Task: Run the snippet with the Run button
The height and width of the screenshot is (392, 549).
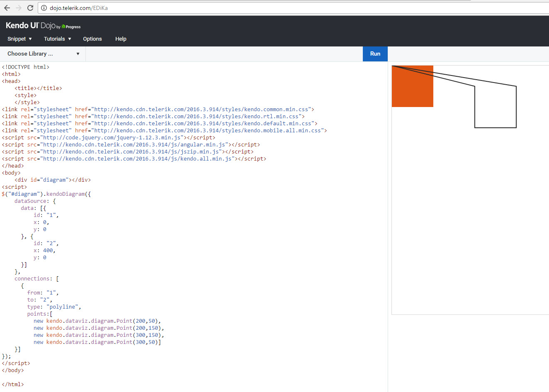Action: click(x=375, y=54)
